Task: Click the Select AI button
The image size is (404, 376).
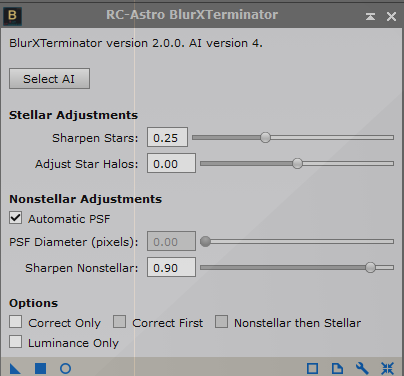Action: 49,79
